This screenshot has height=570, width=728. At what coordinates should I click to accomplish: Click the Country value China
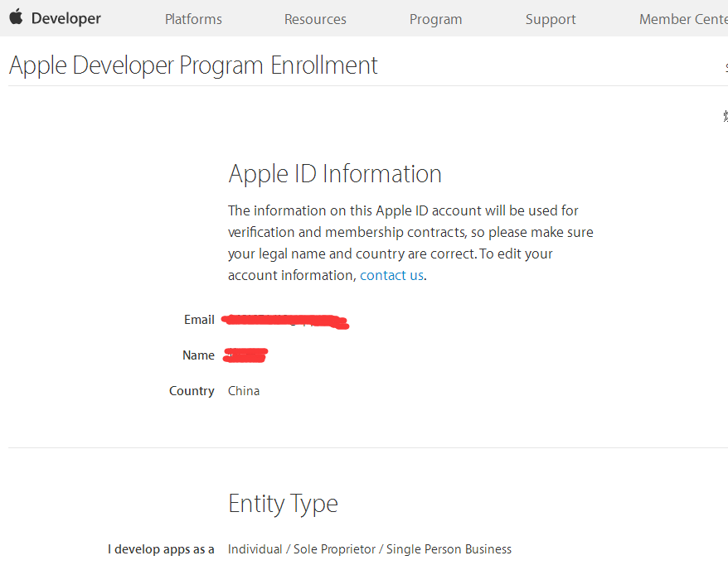point(244,391)
